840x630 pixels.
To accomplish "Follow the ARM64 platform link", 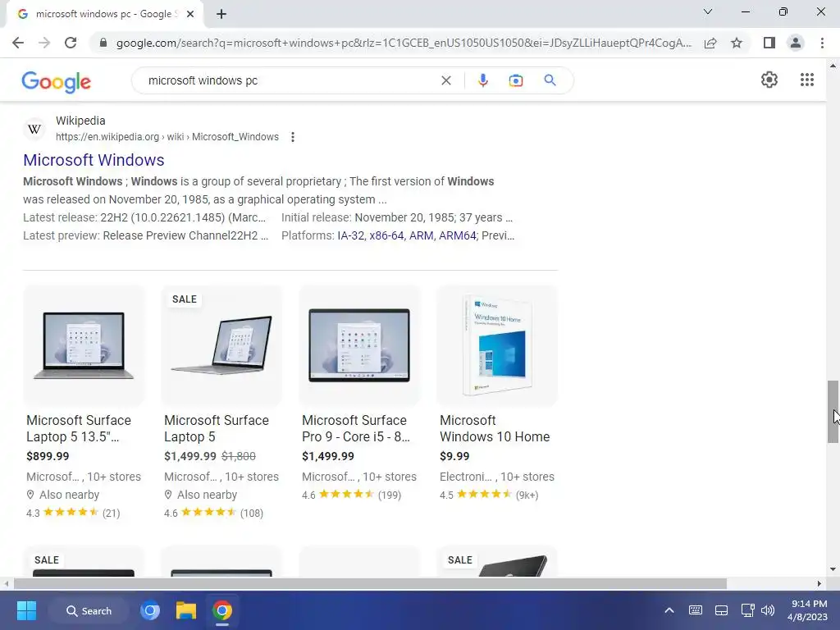I will click(458, 235).
